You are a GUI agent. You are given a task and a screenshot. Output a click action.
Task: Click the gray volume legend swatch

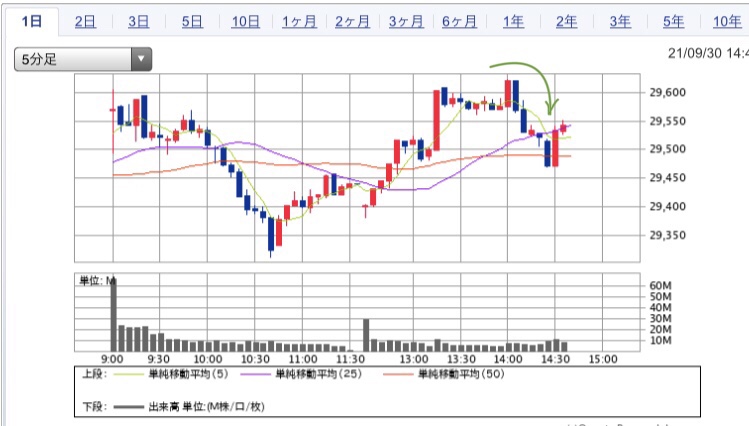[129, 407]
